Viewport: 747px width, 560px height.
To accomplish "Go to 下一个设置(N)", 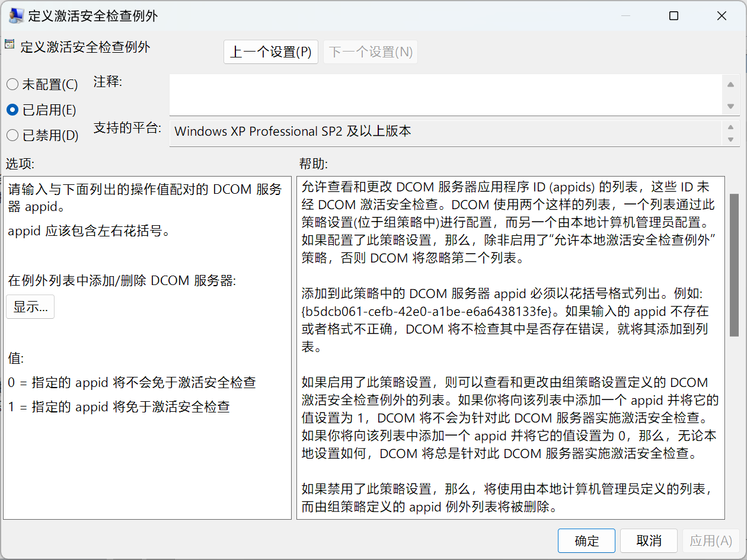I will pyautogui.click(x=371, y=52).
